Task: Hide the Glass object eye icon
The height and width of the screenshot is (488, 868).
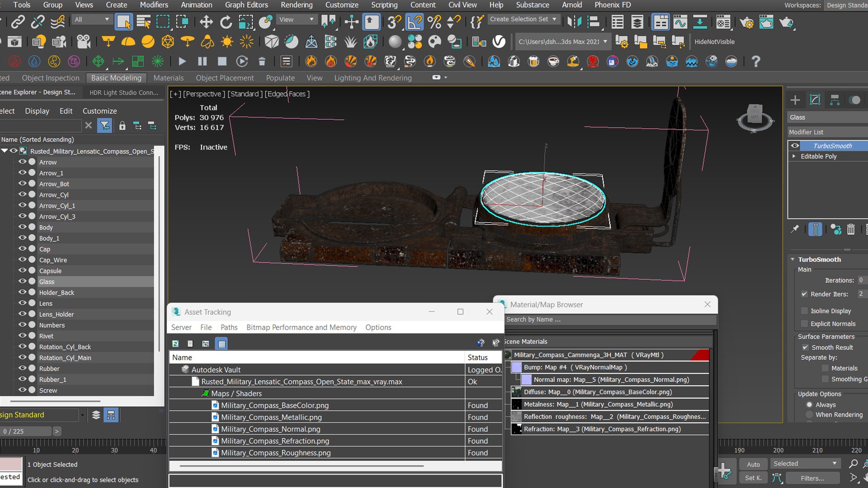Action: click(x=22, y=281)
